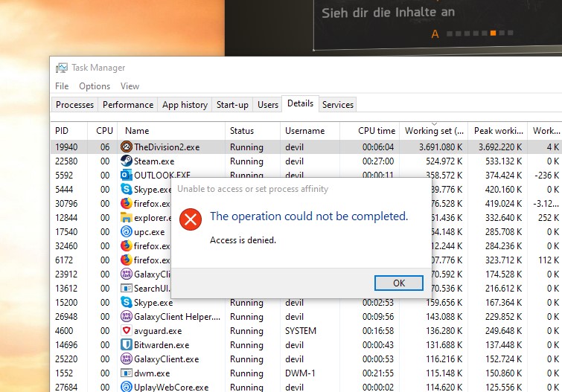Click the GalaxyClient icon in PID 23912 row
The image size is (562, 392).
[126, 274]
